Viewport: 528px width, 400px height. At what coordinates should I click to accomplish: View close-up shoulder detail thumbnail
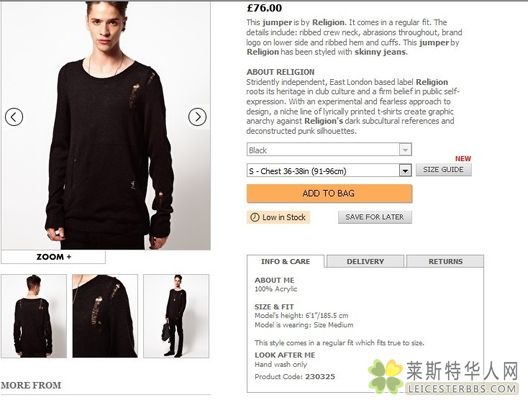tap(105, 316)
